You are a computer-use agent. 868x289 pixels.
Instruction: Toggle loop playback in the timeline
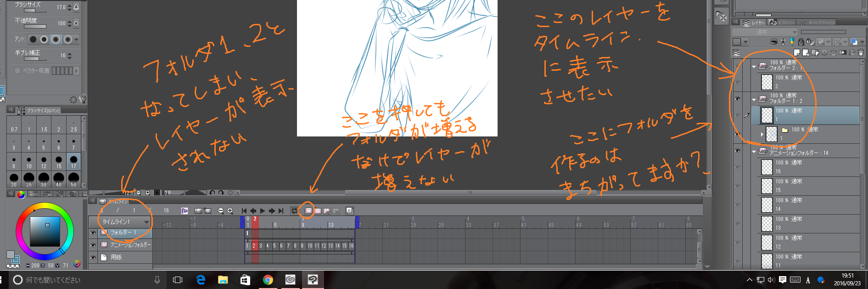(x=295, y=211)
